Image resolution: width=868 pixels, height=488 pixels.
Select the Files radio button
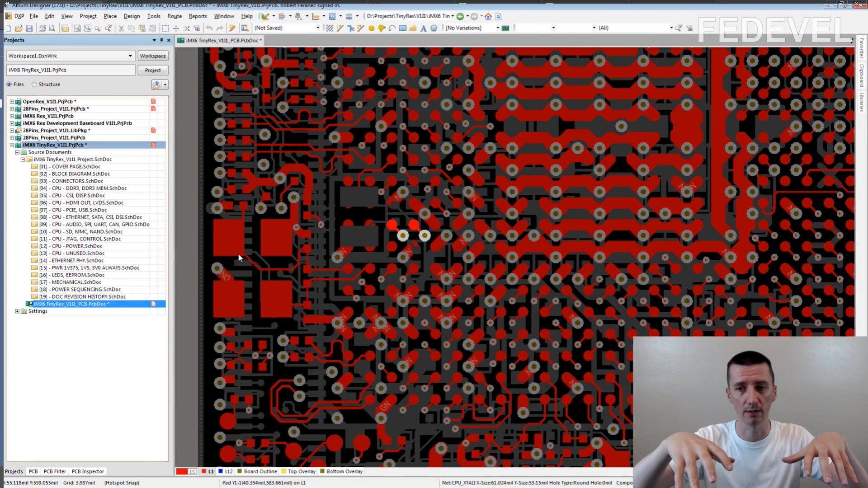[x=9, y=84]
